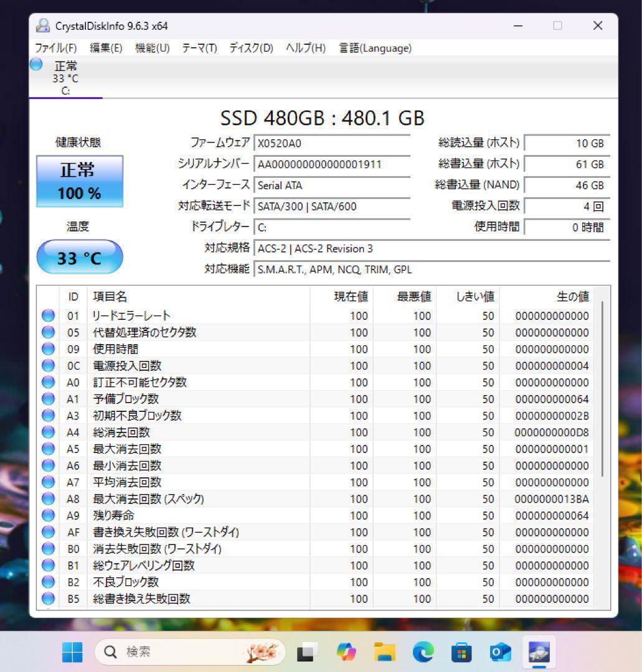Open Outlook from the taskbar
Screen dimensions: 642x672
(500, 652)
